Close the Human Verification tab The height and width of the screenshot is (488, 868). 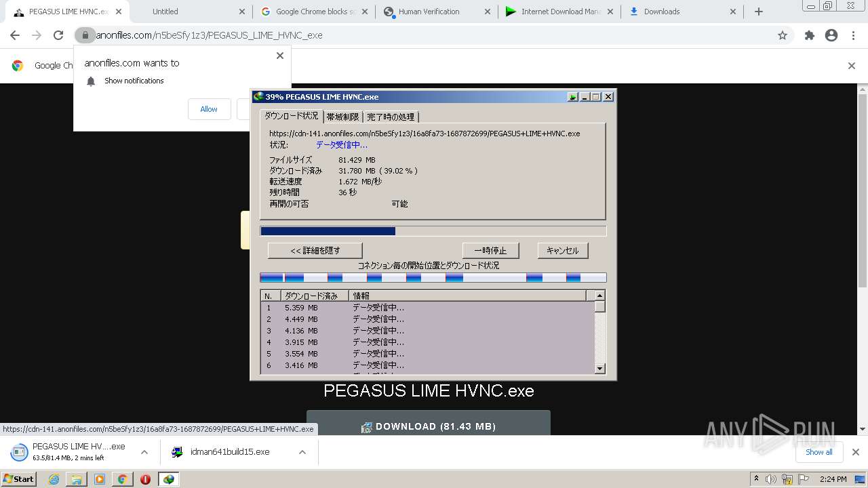(x=488, y=12)
